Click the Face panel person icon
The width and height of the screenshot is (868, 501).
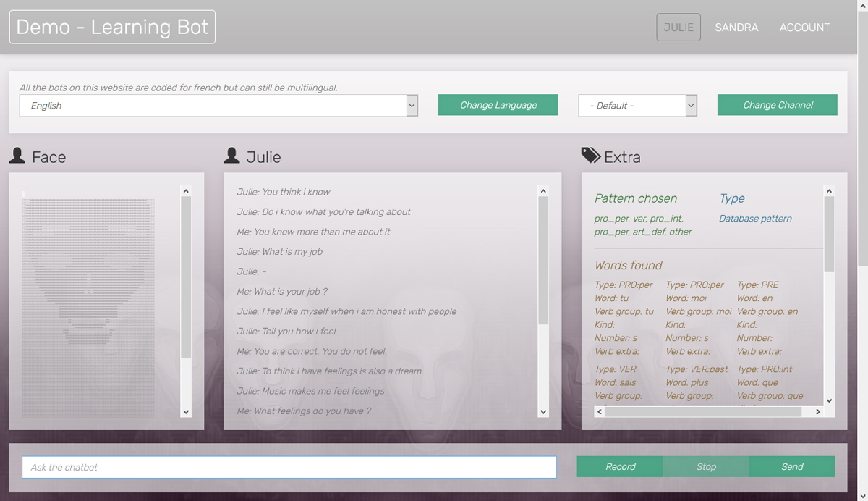pyautogui.click(x=17, y=156)
